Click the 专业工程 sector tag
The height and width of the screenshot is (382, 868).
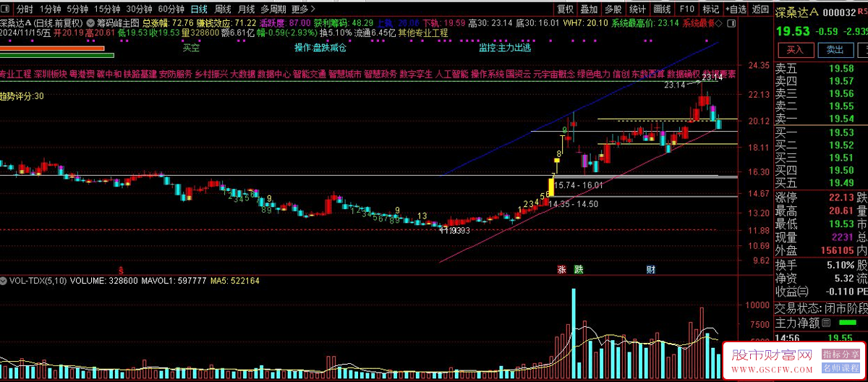17,74
